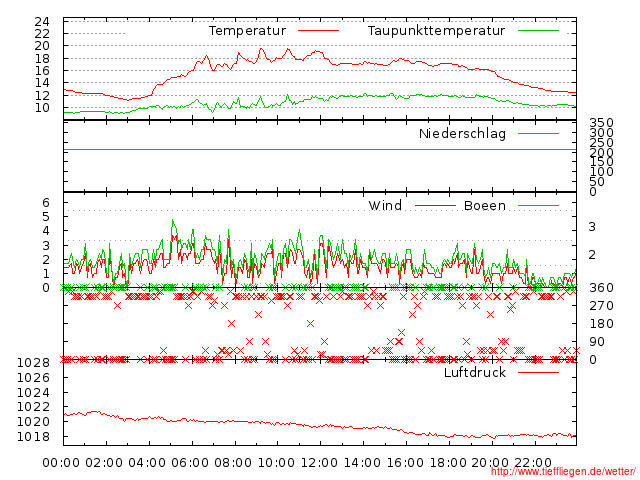The image size is (640, 480).
Task: Click the 4 wind speed axis label
Action: click(46, 231)
